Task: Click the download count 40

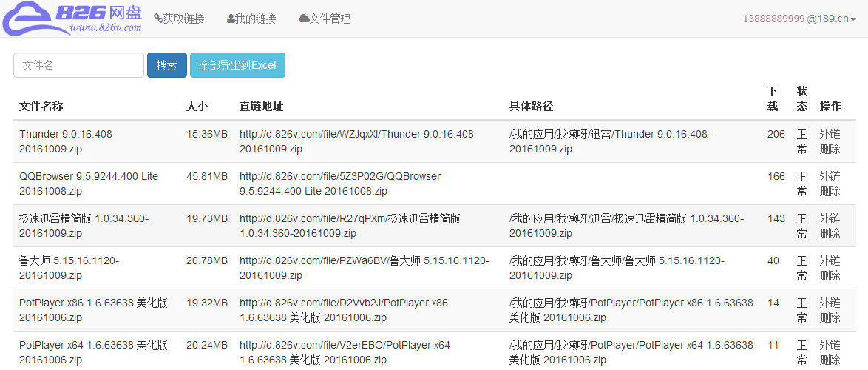Action: tap(773, 261)
